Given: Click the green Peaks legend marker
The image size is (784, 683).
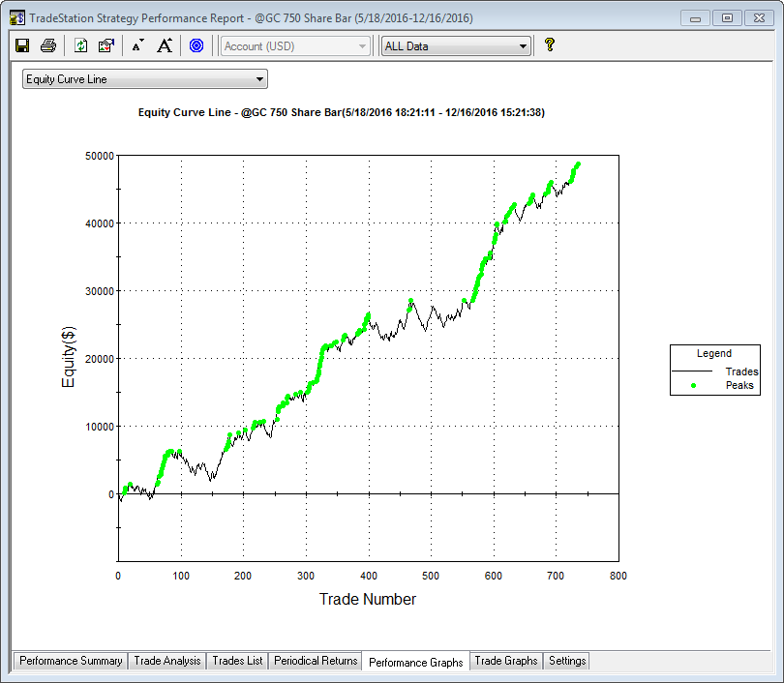Looking at the screenshot, I should tap(694, 385).
